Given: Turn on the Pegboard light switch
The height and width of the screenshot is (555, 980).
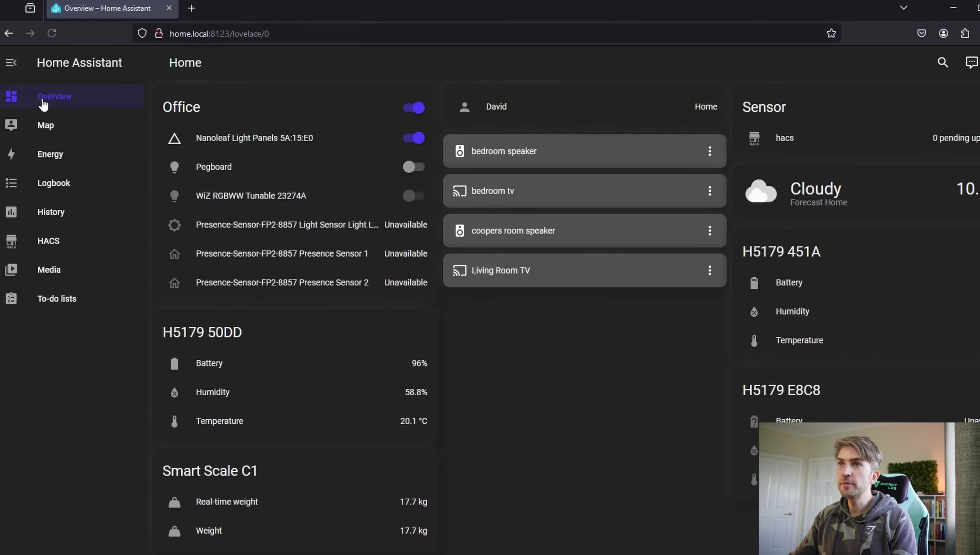Looking at the screenshot, I should [x=414, y=167].
